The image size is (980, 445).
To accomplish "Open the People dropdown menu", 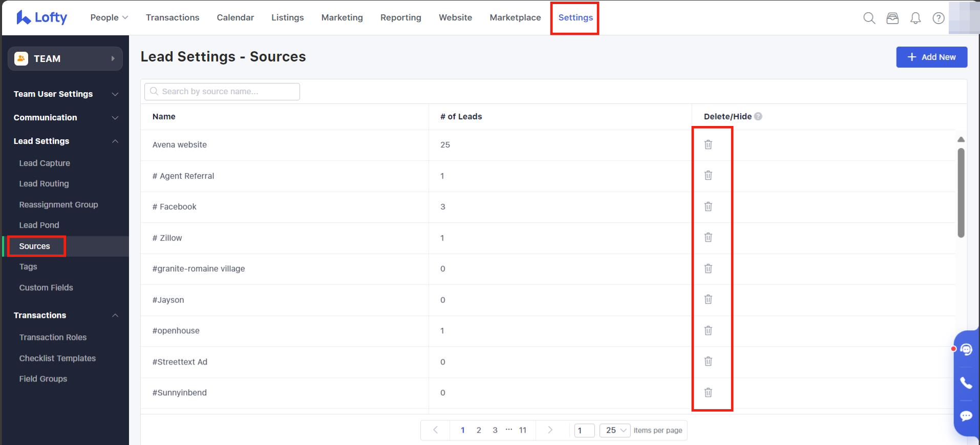I will click(109, 17).
